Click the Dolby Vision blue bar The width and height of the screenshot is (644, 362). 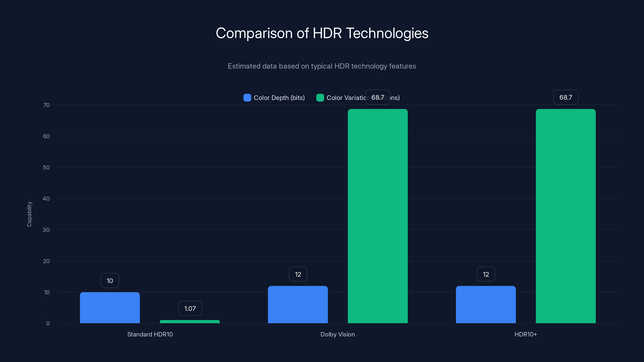(298, 305)
